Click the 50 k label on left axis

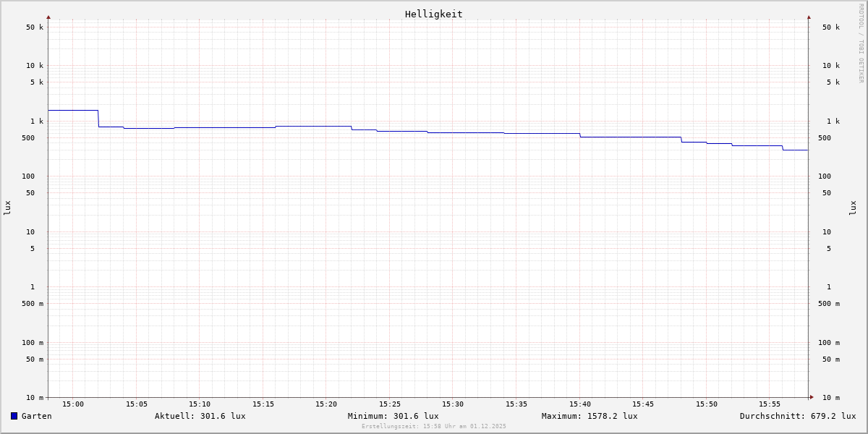pos(35,27)
